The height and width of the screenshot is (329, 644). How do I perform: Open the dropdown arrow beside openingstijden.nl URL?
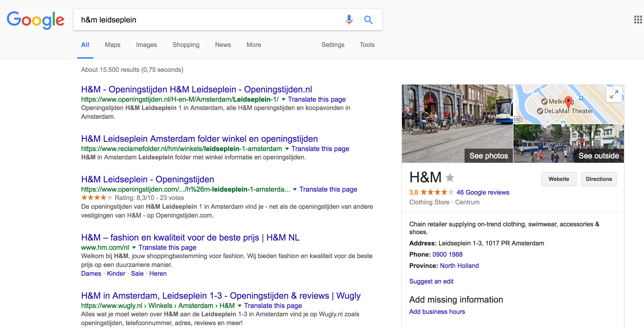284,99
